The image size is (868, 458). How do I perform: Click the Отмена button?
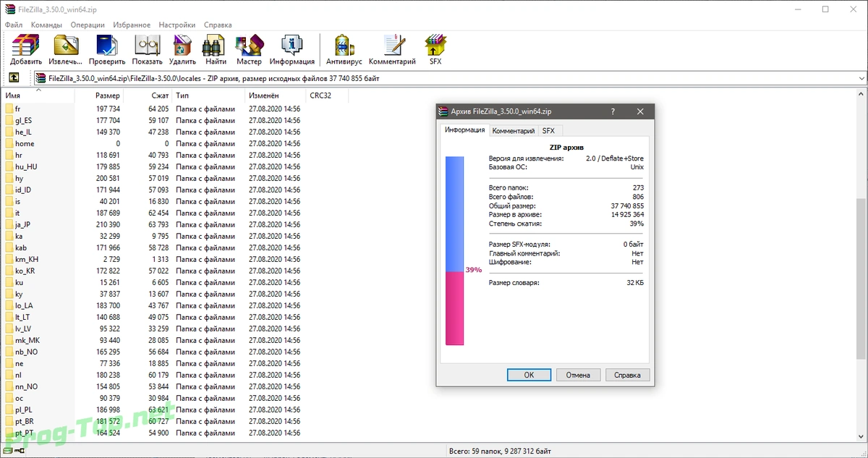coord(578,375)
